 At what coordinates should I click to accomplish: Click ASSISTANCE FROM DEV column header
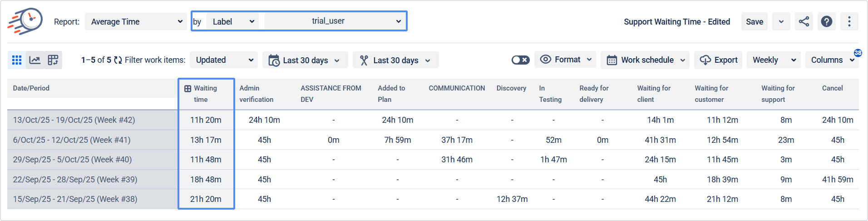(x=331, y=94)
